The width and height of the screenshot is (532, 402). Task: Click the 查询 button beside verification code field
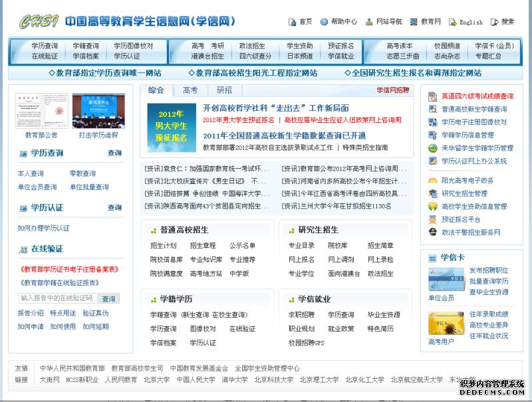[x=108, y=298]
